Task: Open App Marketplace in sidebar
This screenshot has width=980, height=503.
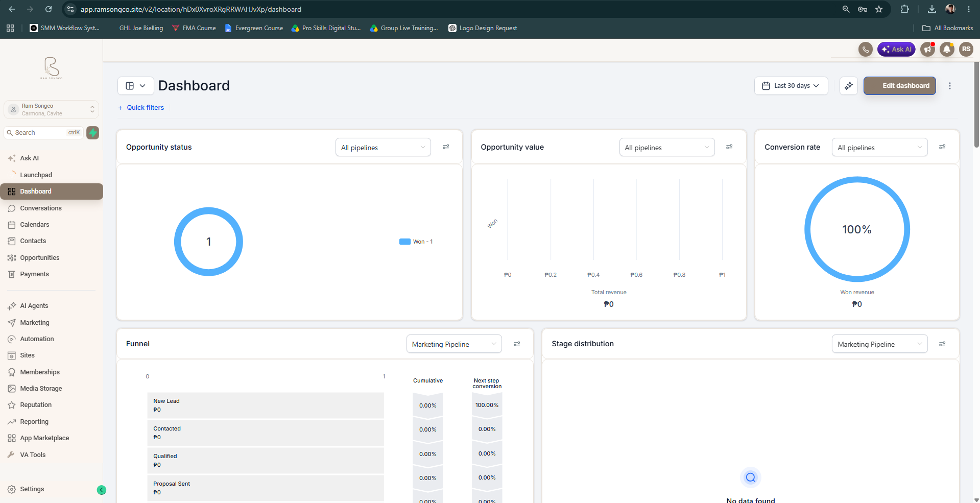Action: click(x=51, y=438)
